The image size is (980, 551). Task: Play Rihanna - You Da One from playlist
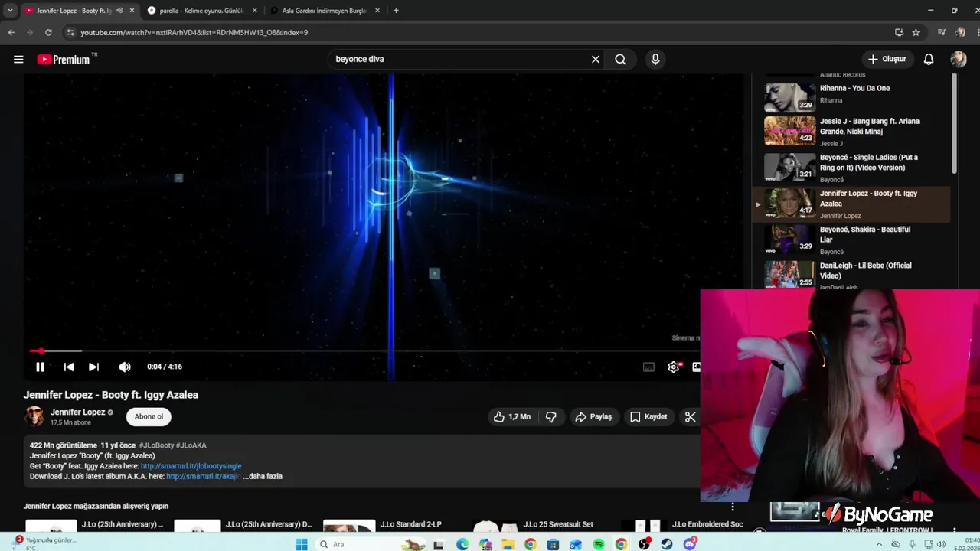(850, 94)
